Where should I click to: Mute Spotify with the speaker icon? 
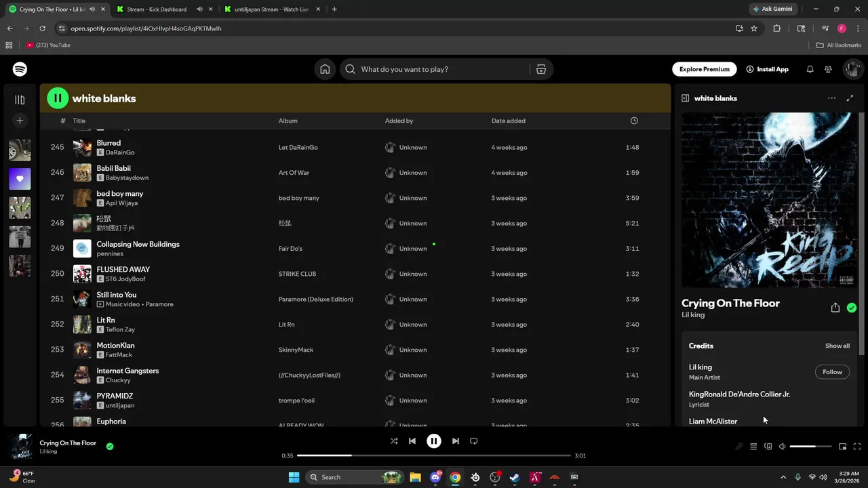point(782,447)
